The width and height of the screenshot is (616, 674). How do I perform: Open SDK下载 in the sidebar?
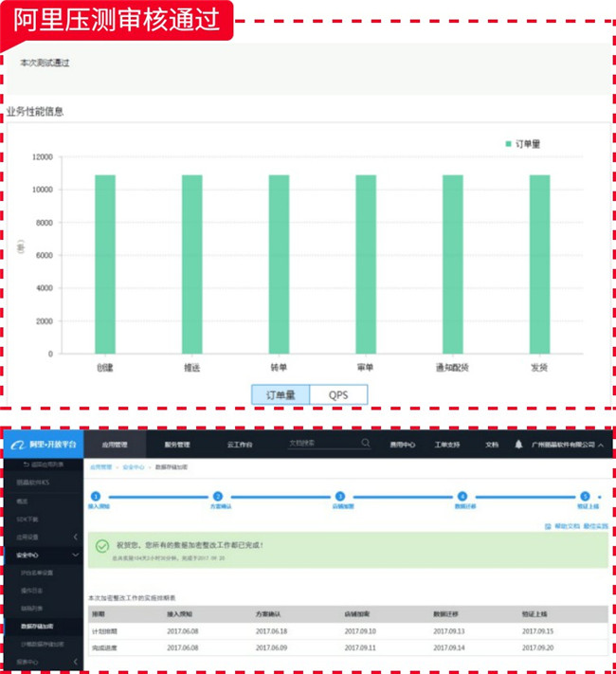(27, 519)
